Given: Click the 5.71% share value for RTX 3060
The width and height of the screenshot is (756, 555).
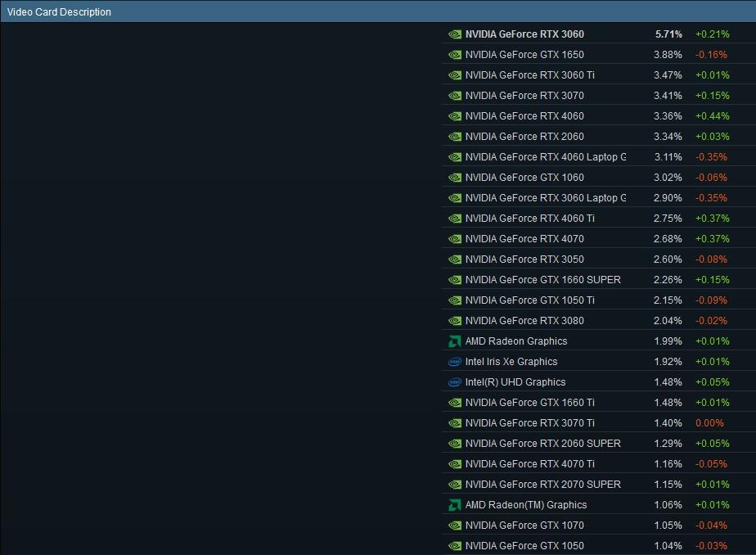Looking at the screenshot, I should click(668, 34).
